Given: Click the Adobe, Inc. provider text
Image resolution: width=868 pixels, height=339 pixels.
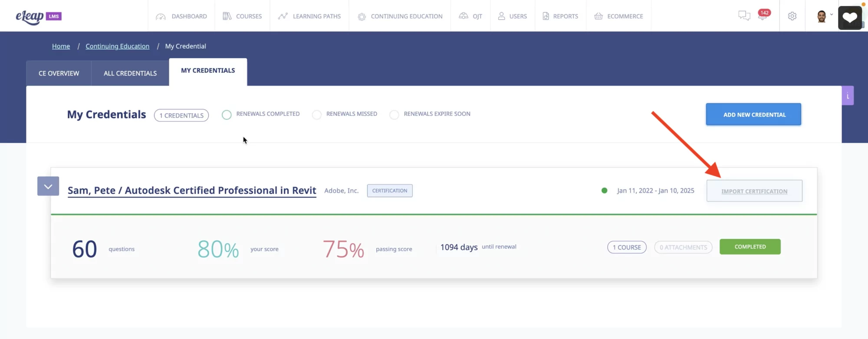Looking at the screenshot, I should [x=342, y=191].
